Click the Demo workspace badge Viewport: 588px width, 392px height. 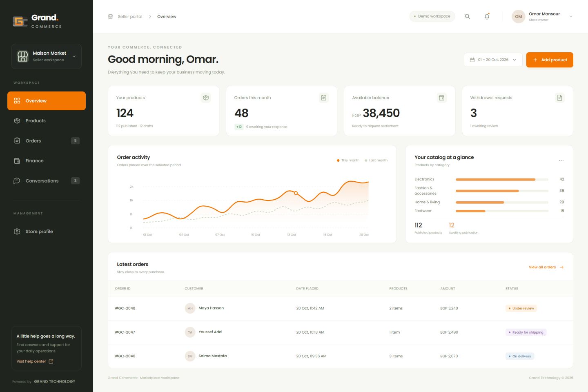point(432,16)
